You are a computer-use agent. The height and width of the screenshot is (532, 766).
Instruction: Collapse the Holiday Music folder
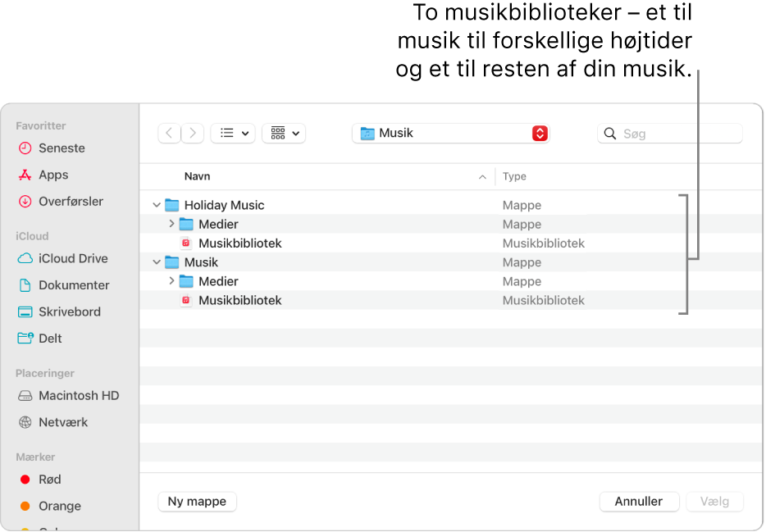pos(156,205)
